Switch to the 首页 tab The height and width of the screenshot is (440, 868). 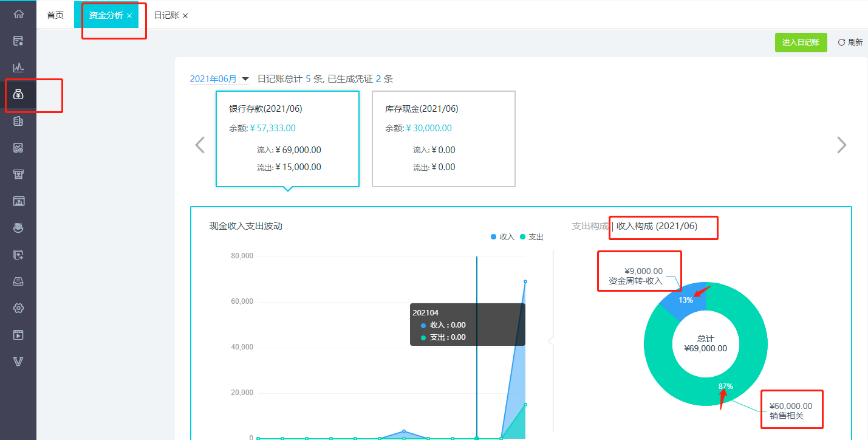point(55,15)
